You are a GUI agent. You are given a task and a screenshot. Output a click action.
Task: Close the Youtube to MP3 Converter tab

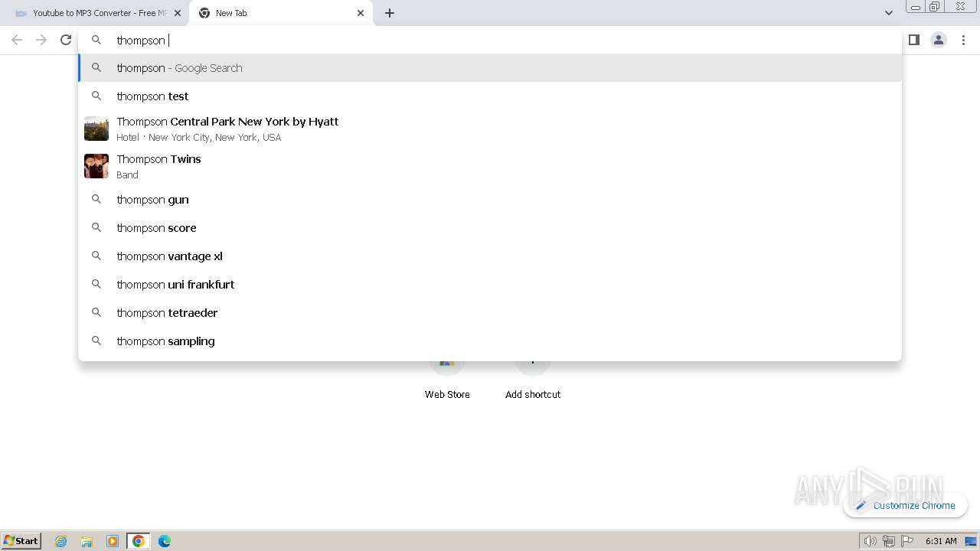(x=178, y=13)
